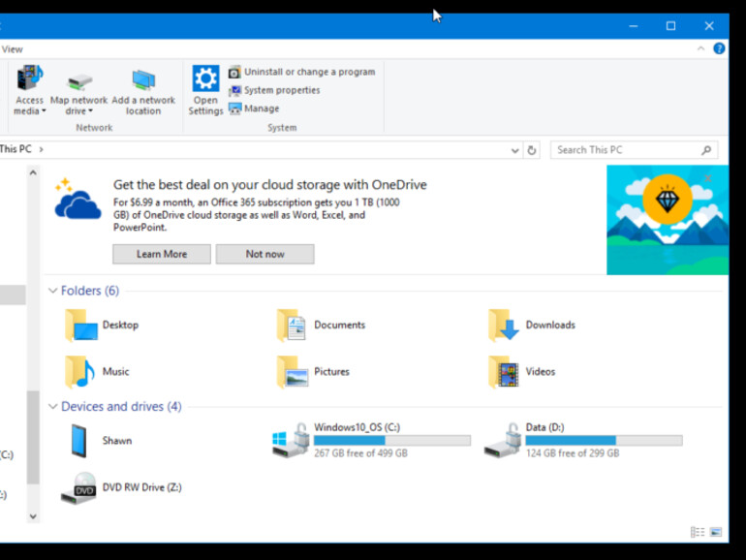Switch to details view icon

(698, 532)
